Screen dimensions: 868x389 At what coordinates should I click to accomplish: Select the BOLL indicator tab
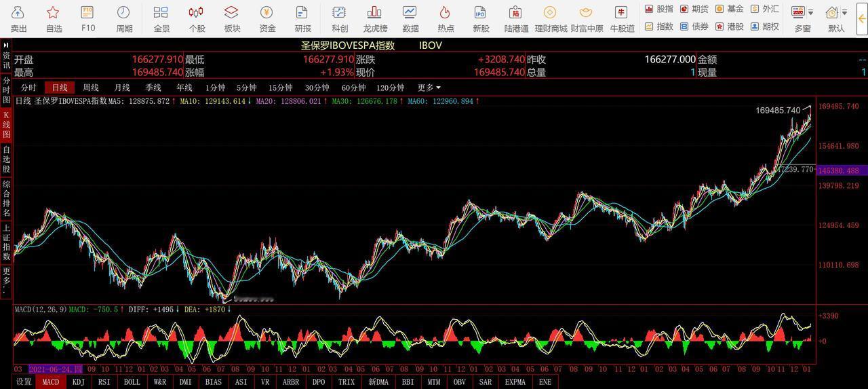(x=132, y=382)
